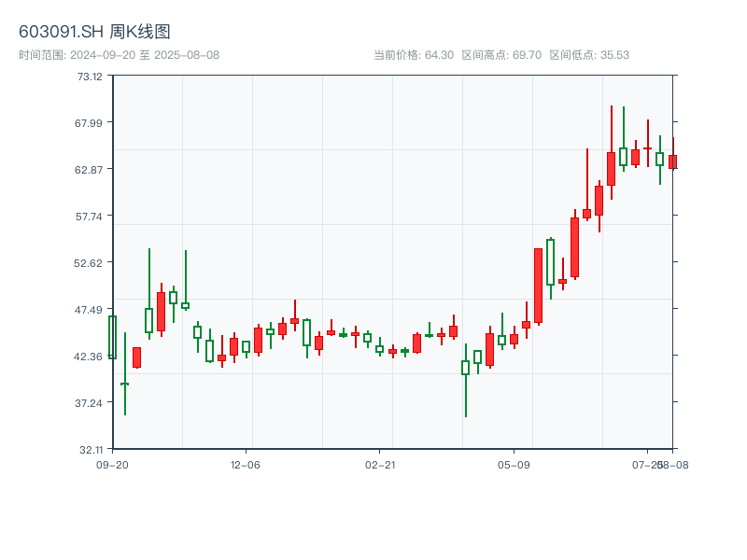Viewport: 747px width, 560px height.
Task: Click the y-axis value 37.24
Action: pos(89,403)
